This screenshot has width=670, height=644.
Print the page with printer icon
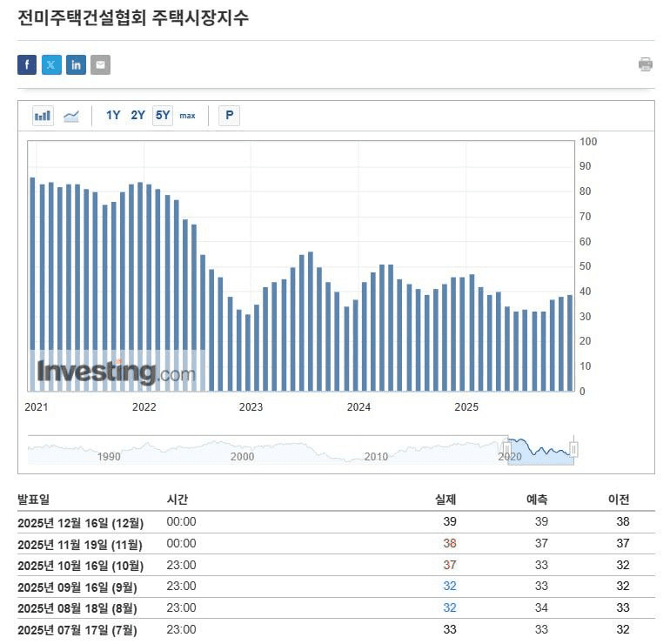pos(645,64)
